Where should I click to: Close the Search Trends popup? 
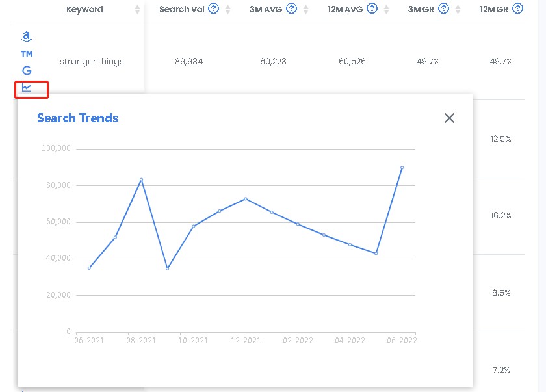click(449, 118)
